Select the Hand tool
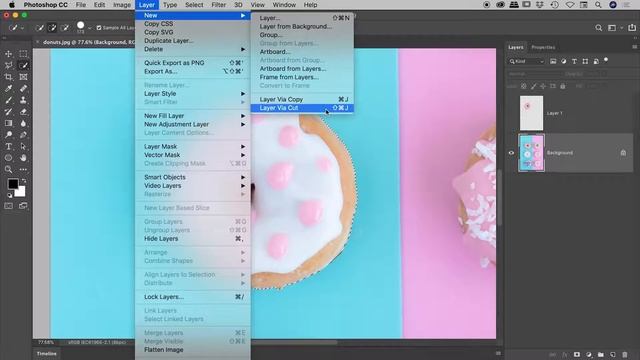The width and height of the screenshot is (640, 360). pyautogui.click(x=23, y=158)
